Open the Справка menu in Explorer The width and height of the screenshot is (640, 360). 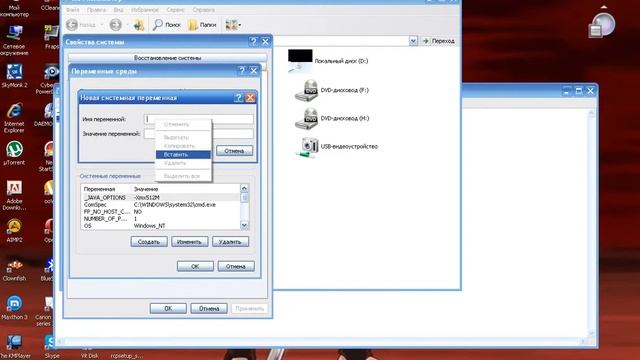[203, 9]
